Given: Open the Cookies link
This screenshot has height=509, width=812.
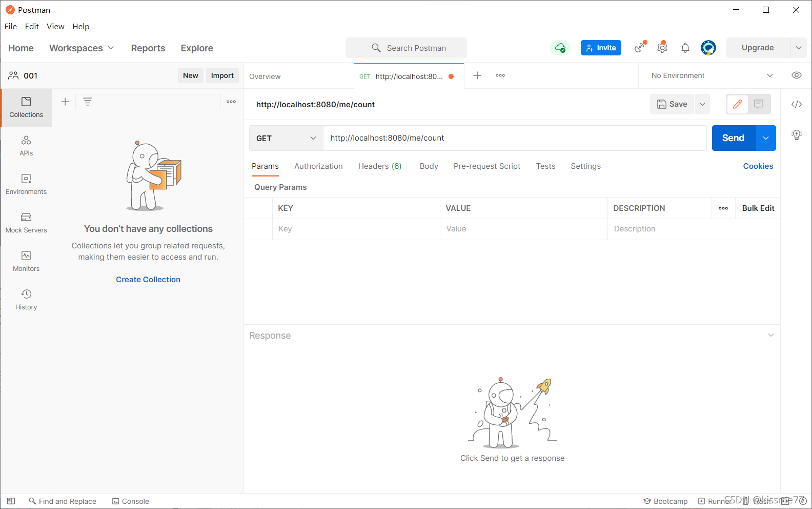Looking at the screenshot, I should tap(758, 166).
